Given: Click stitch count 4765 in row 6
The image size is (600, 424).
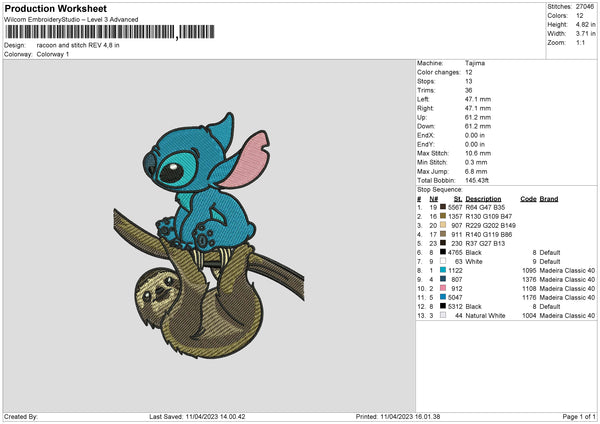Looking at the screenshot, I should [x=455, y=253].
